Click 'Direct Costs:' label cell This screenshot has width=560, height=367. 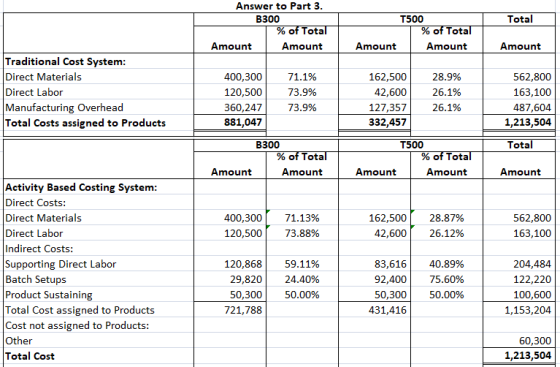pyautogui.click(x=35, y=202)
